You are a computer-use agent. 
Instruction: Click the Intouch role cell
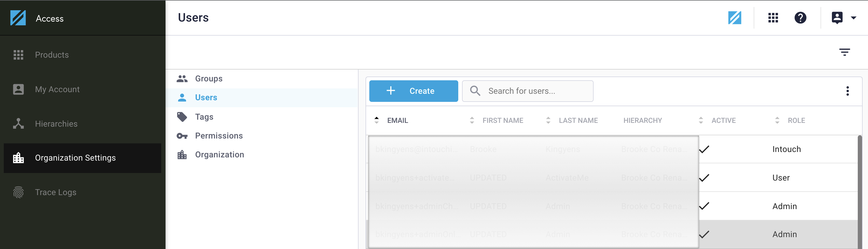(787, 149)
